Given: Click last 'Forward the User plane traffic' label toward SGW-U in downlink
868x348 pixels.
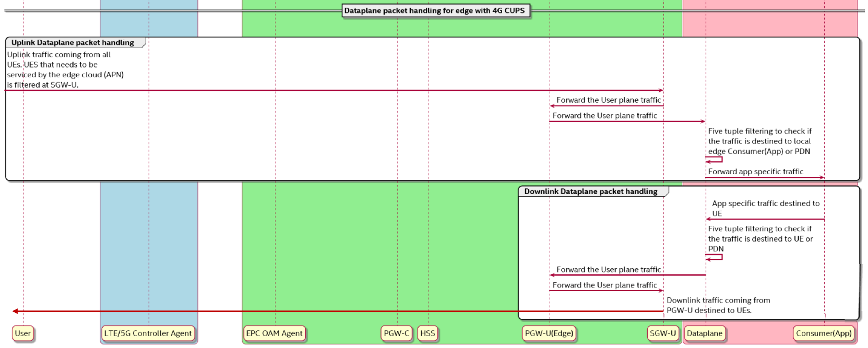Looking at the screenshot, I should pyautogui.click(x=605, y=285).
